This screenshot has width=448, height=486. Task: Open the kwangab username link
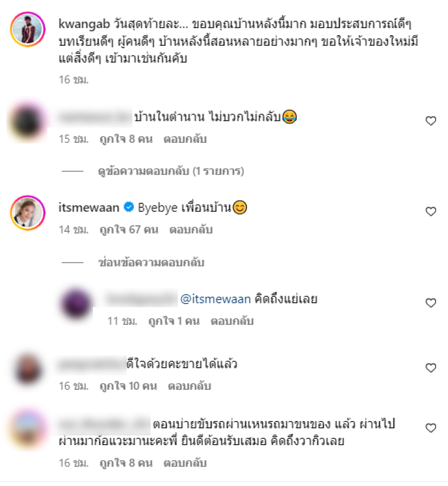click(84, 24)
